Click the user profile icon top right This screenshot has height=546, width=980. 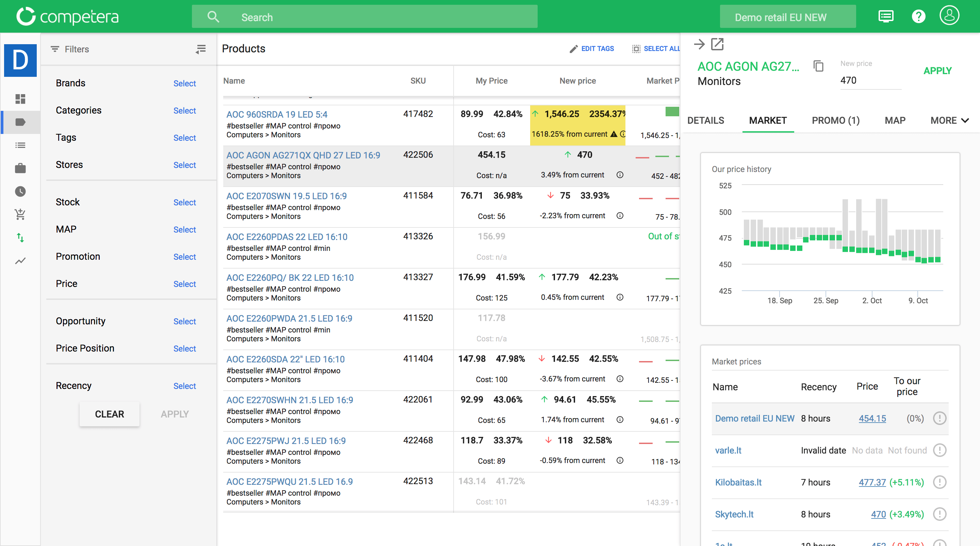tap(949, 16)
